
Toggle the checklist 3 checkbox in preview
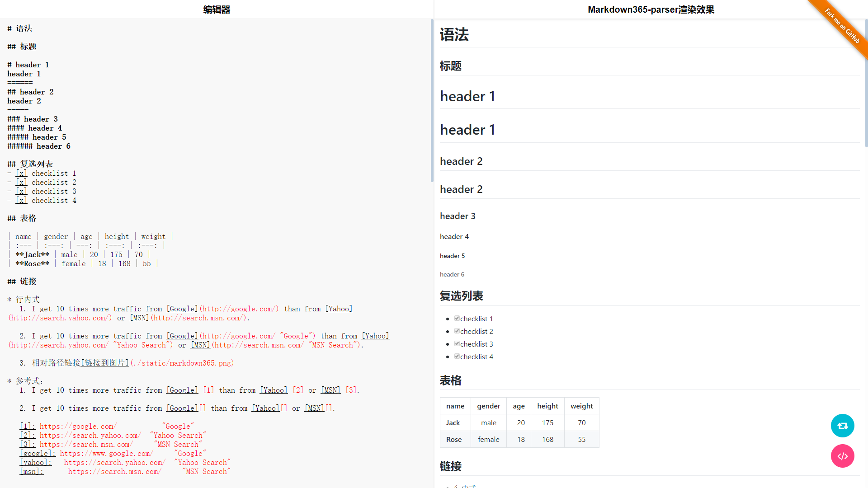[x=457, y=344]
